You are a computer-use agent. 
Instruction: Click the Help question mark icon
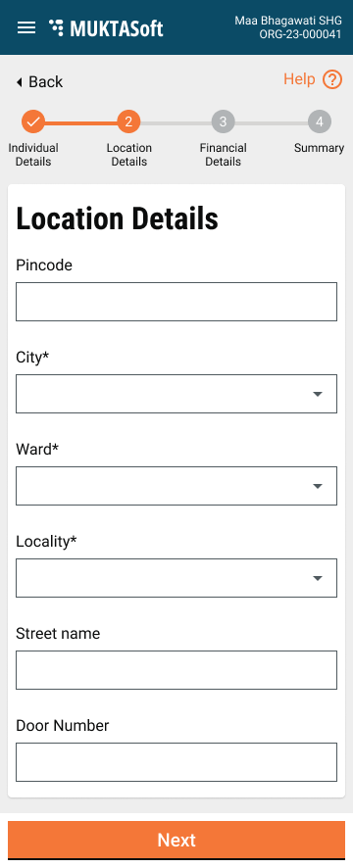pos(332,79)
